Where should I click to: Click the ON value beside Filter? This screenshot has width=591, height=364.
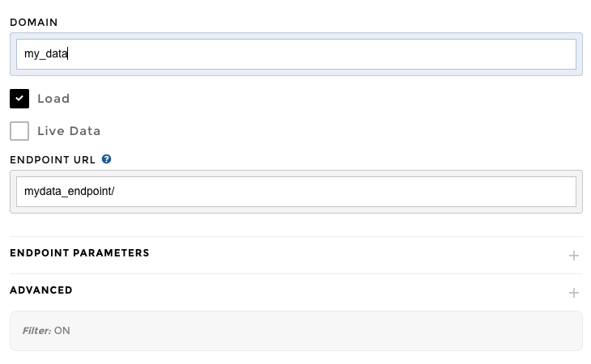pyautogui.click(x=62, y=331)
